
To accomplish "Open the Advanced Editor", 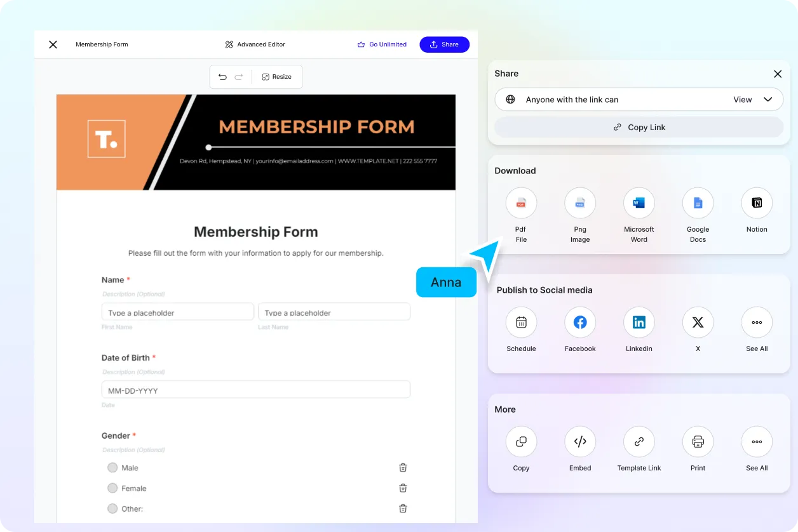I will (255, 44).
